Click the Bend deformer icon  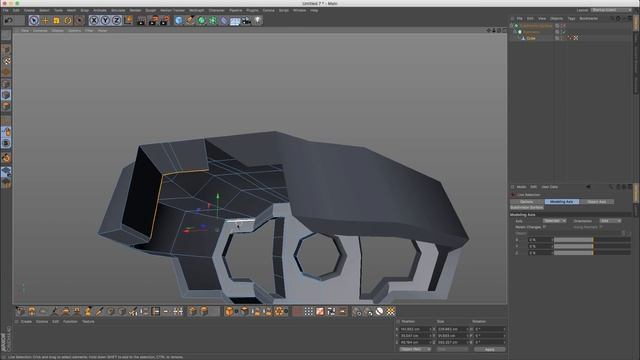pyautogui.click(x=224, y=20)
